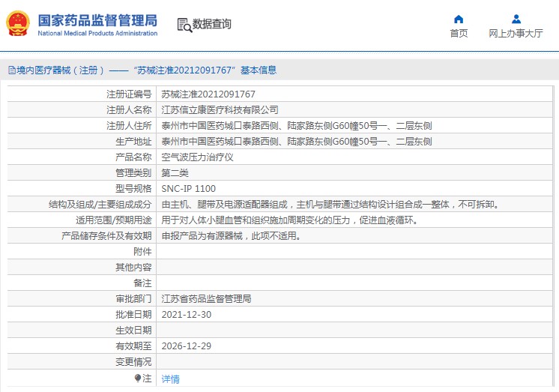559x392 pixels.
Task: Click the national emblem logo icon
Action: point(17,23)
